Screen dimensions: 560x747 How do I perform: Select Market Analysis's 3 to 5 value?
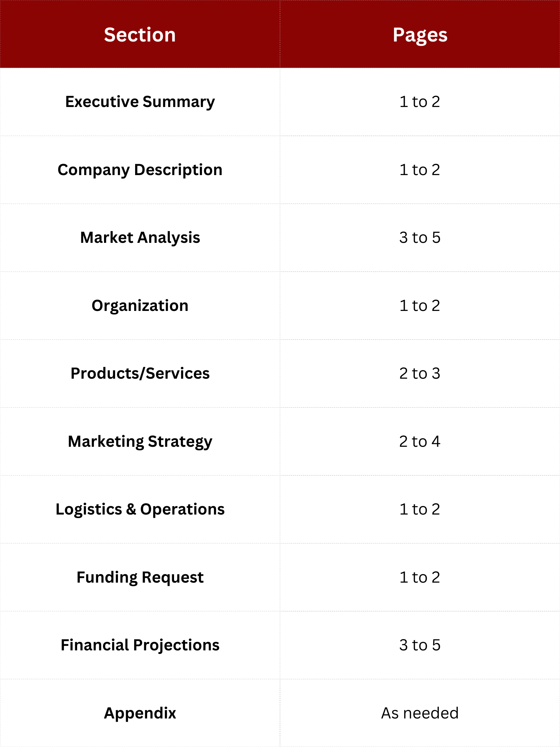pos(420,237)
